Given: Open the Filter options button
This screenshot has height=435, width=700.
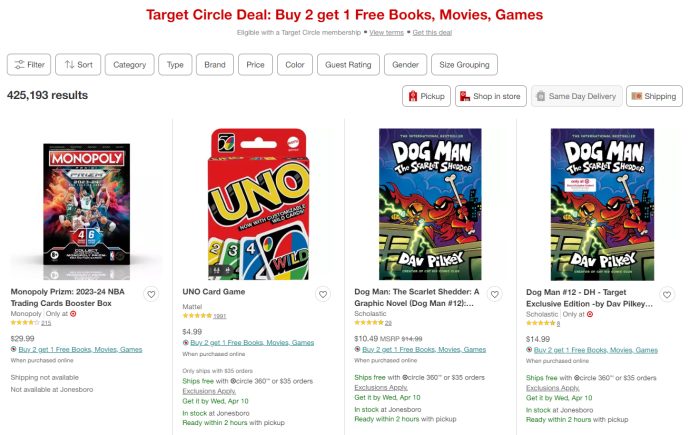Looking at the screenshot, I should click(x=29, y=65).
